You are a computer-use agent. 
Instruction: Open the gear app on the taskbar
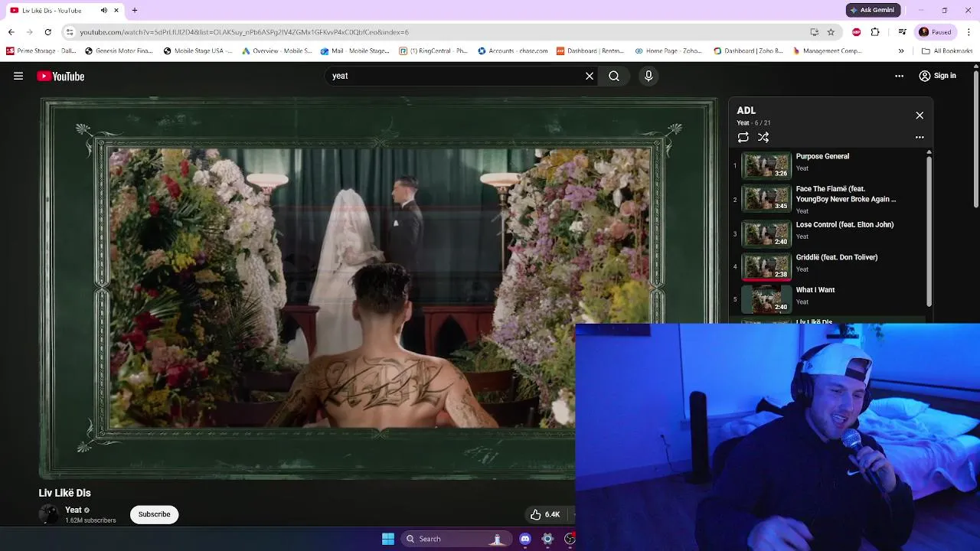[x=547, y=539]
